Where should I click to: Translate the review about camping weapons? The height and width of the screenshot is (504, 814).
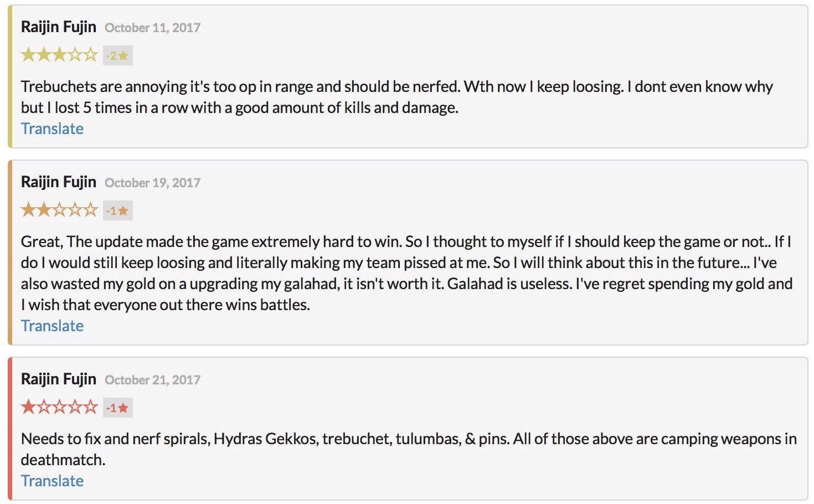[52, 481]
